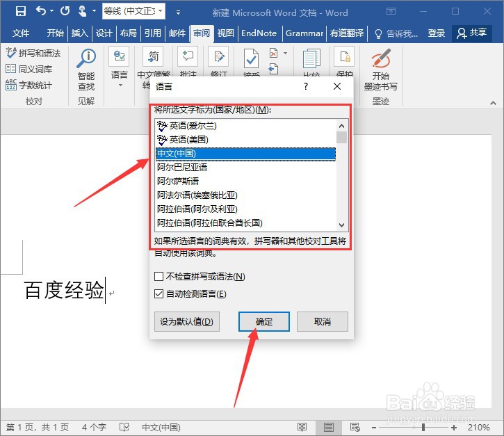Select 阿拉伯语(阿尔及利亚) in list
This screenshot has height=436, width=504.
point(245,209)
